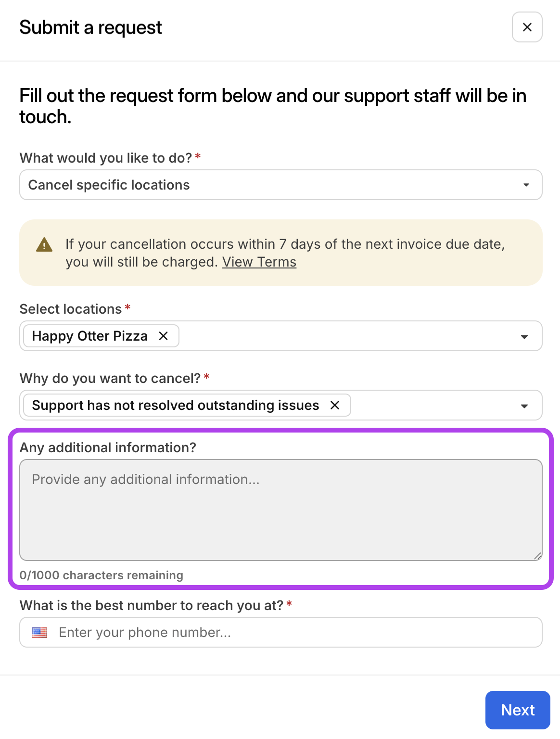The image size is (560, 739).
Task: Remove the 'Support has not resolved' reason chip
Action: pyautogui.click(x=335, y=405)
